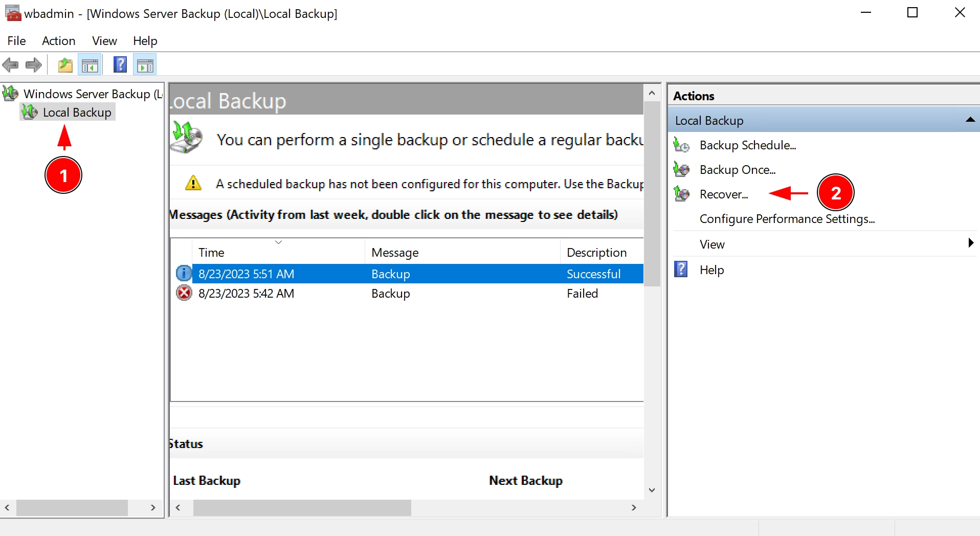Click the Backup Schedule icon in Actions

click(681, 145)
